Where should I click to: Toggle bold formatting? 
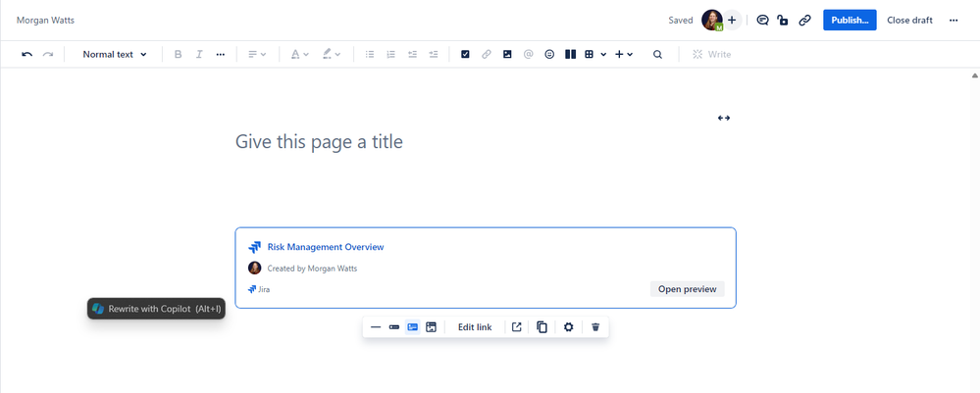(x=179, y=54)
